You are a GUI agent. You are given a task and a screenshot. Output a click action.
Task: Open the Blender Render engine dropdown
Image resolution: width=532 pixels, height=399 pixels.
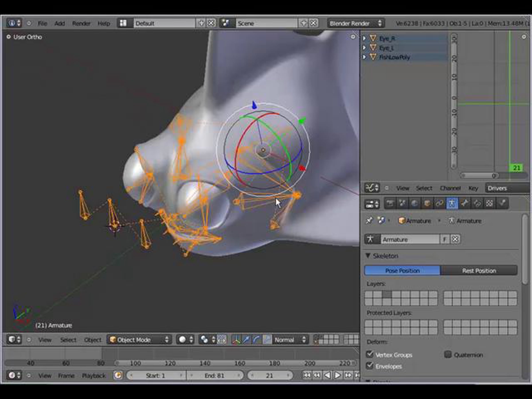click(356, 23)
